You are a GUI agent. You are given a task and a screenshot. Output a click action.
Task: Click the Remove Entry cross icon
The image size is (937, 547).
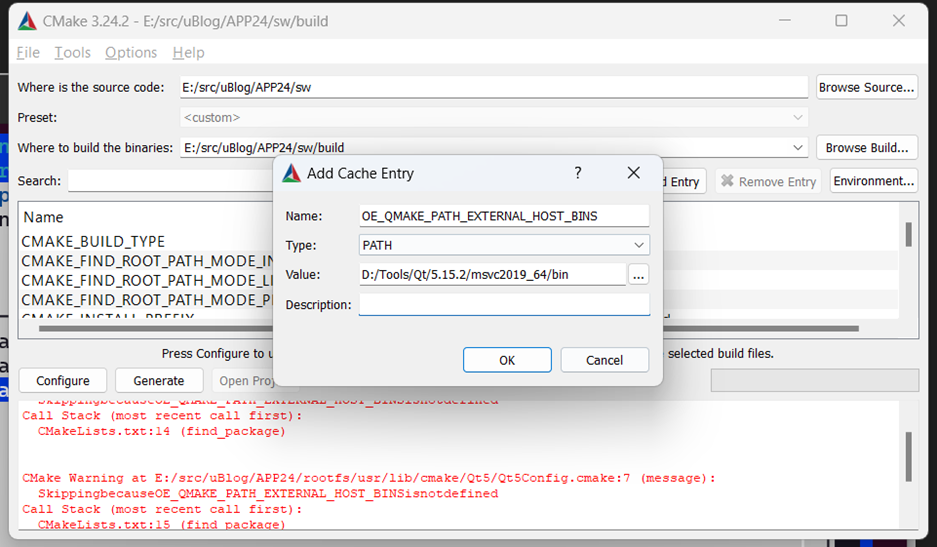(x=727, y=181)
